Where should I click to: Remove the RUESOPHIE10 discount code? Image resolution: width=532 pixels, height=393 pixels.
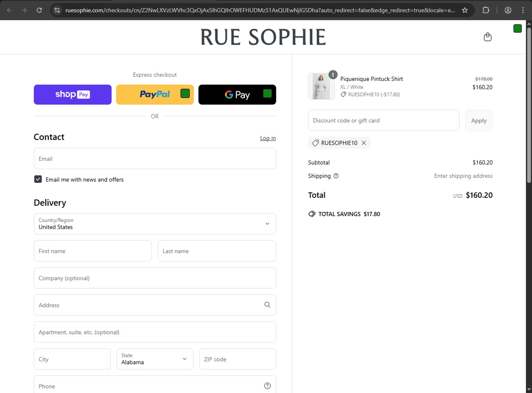pos(364,143)
